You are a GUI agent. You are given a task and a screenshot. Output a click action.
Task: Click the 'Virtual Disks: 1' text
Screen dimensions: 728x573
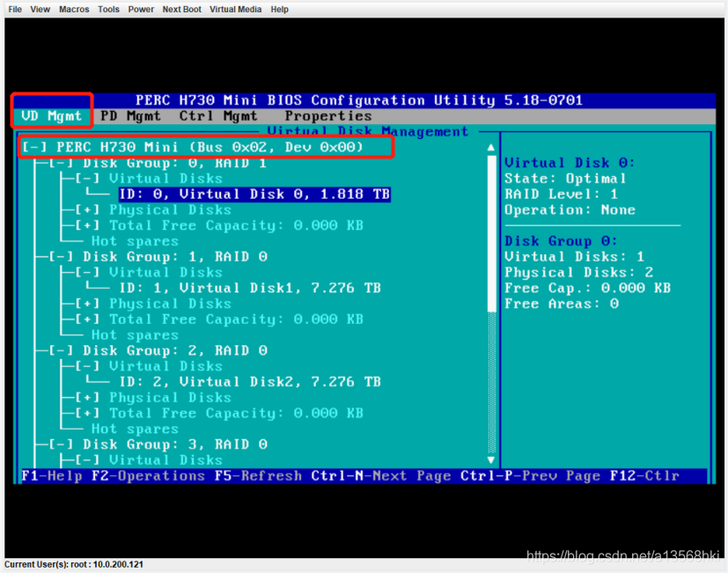click(574, 257)
